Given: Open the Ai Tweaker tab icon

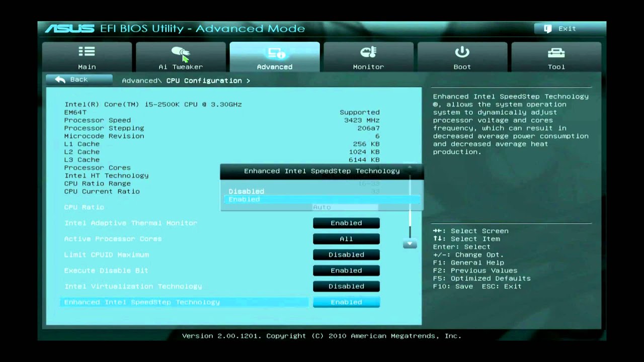Looking at the screenshot, I should [x=180, y=52].
